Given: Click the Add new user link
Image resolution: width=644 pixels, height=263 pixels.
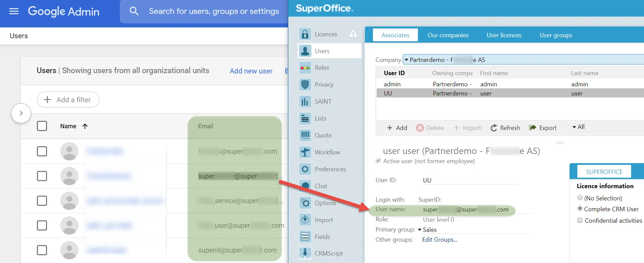Looking at the screenshot, I should [x=251, y=71].
